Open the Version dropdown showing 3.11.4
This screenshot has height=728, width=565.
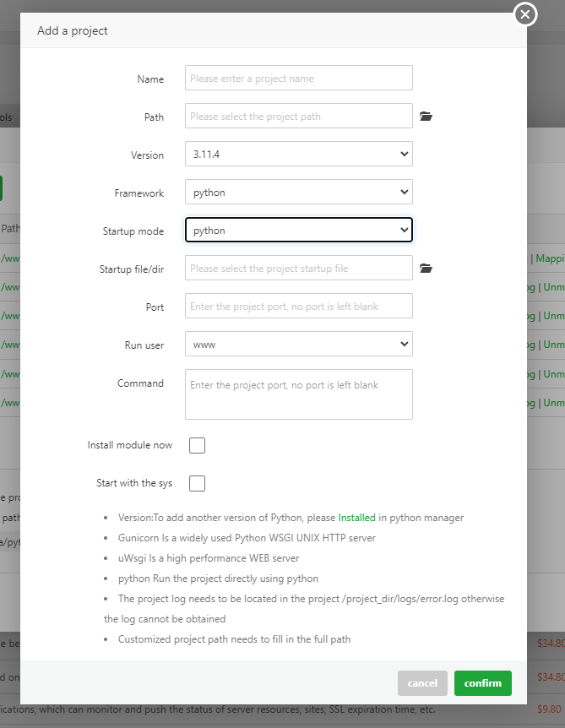[298, 155]
